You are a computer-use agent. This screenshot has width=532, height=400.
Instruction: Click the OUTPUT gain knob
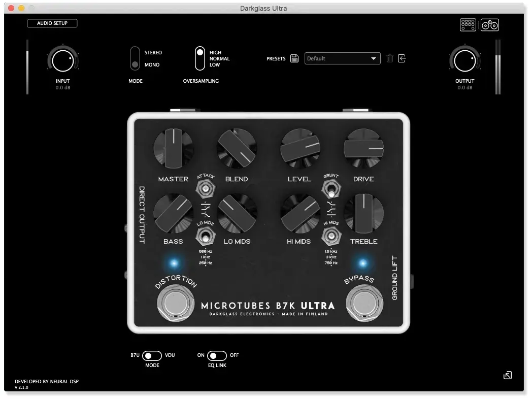tap(465, 61)
